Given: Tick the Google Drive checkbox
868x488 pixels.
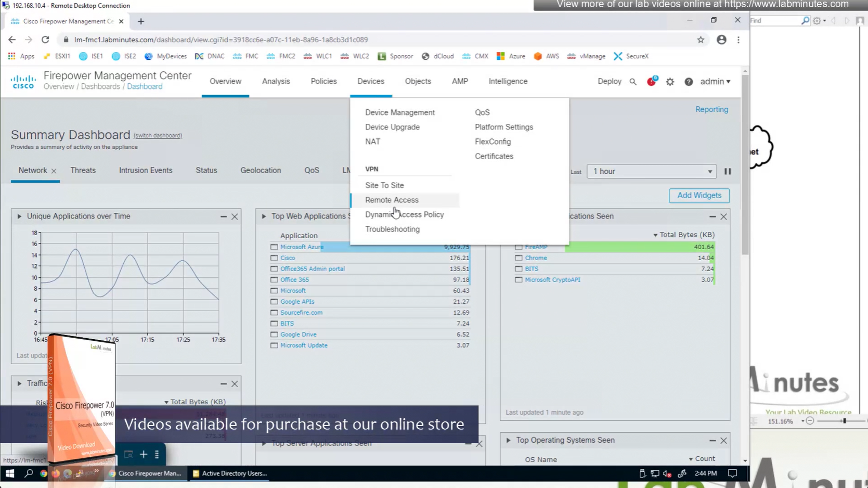Looking at the screenshot, I should [274, 335].
